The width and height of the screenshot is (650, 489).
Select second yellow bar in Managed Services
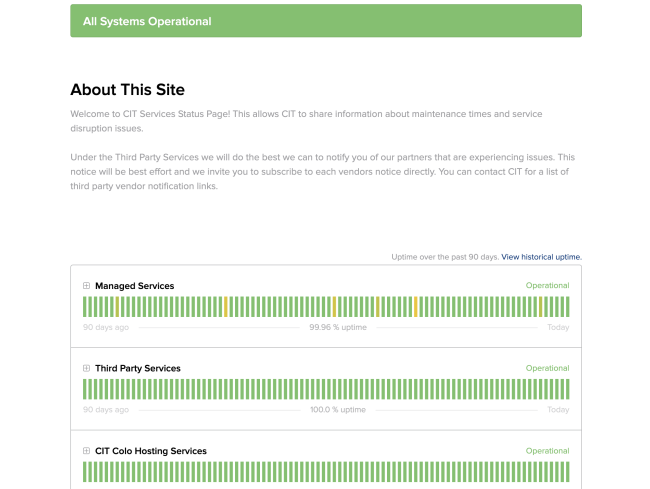tap(226, 307)
